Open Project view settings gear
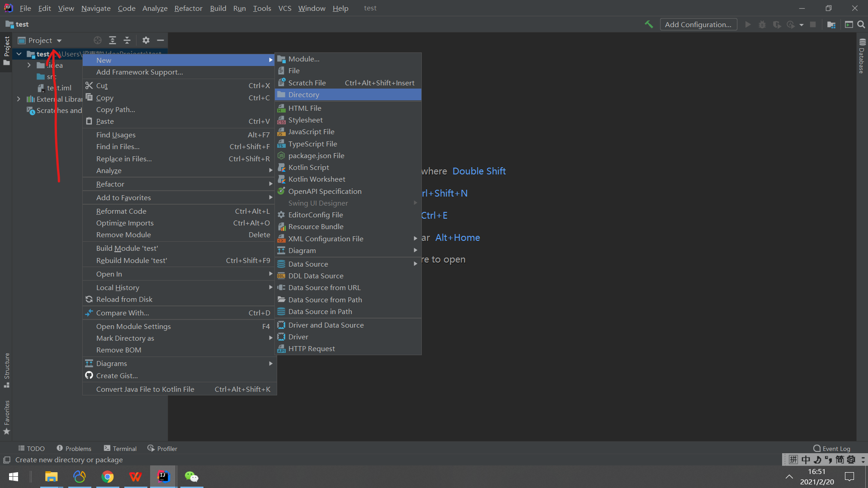This screenshot has height=488, width=868. (146, 40)
